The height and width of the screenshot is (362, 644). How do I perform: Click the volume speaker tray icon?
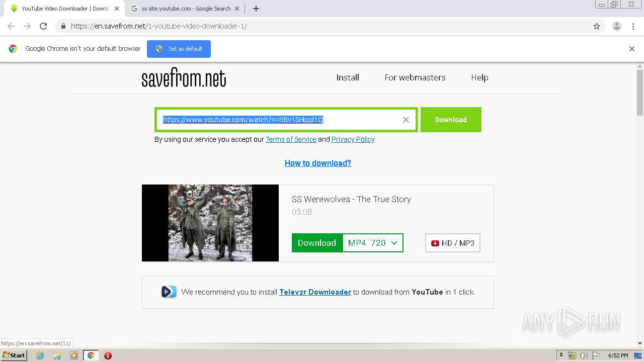(584, 355)
